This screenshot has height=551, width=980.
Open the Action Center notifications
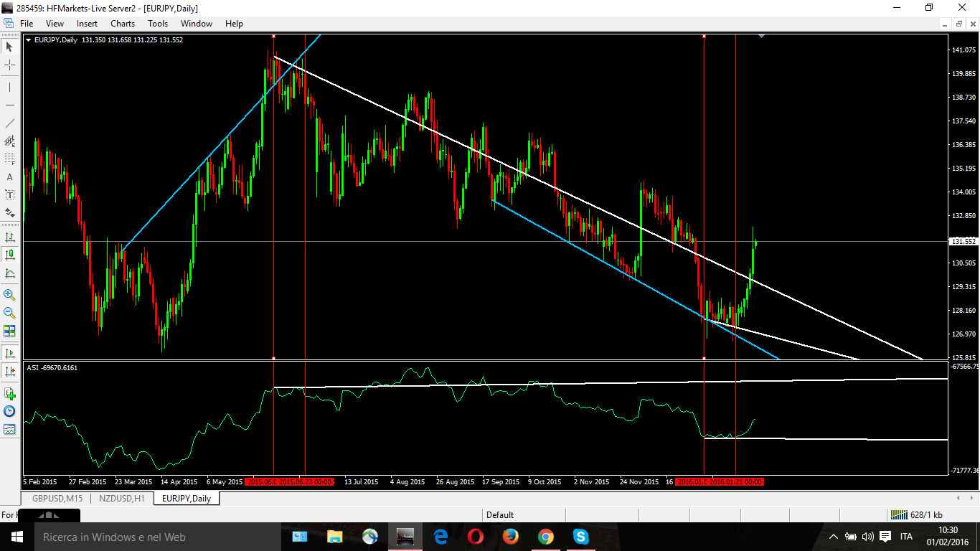tap(885, 537)
